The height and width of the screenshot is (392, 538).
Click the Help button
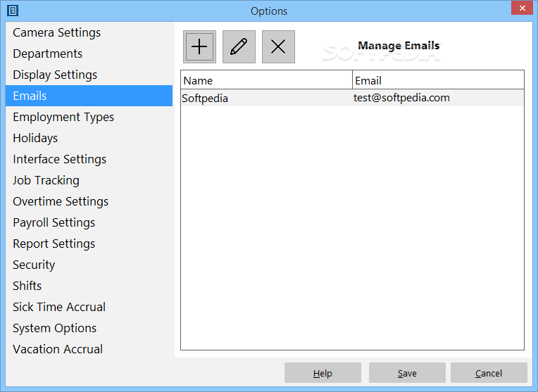[x=323, y=373]
